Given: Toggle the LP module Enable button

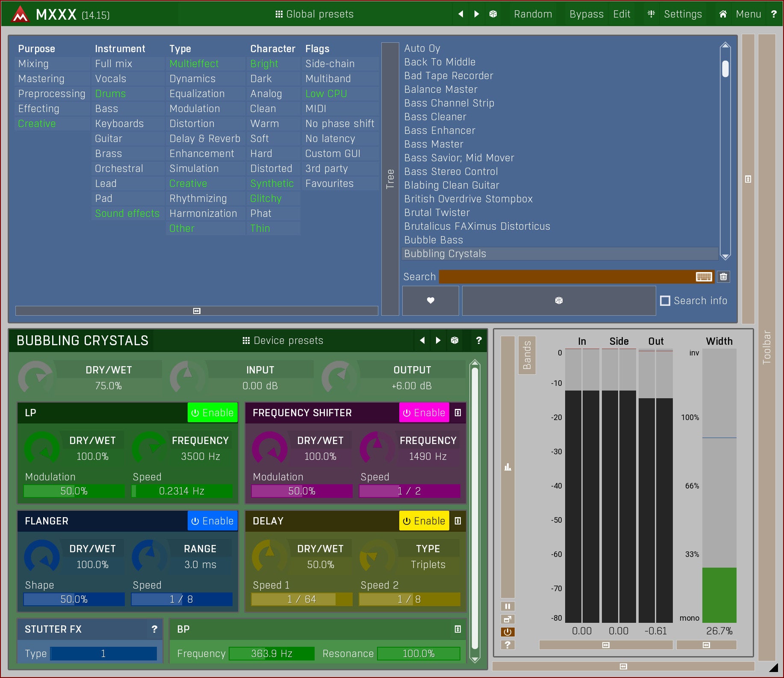Looking at the screenshot, I should coord(212,413).
